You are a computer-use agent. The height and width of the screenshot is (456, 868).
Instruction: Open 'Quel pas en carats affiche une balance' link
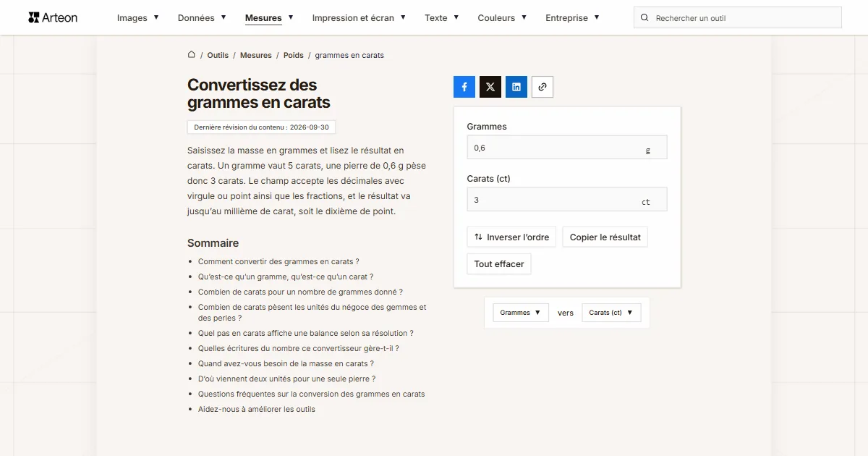[x=306, y=333]
